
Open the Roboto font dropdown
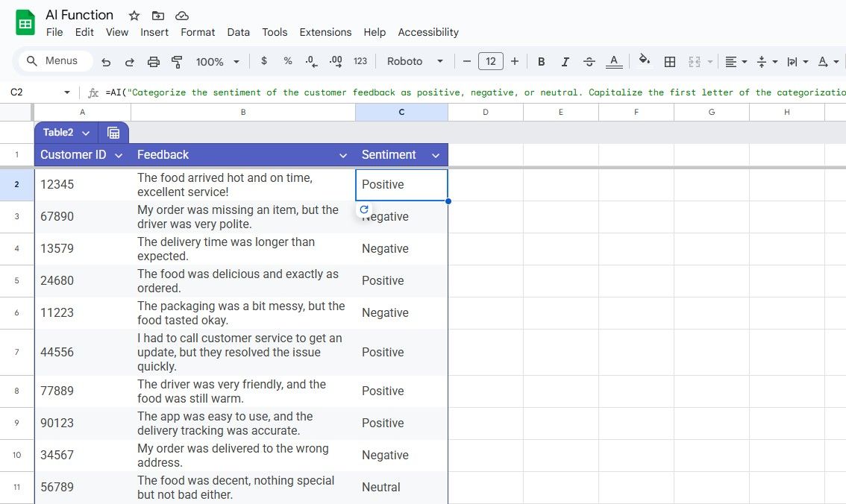pyautogui.click(x=414, y=61)
